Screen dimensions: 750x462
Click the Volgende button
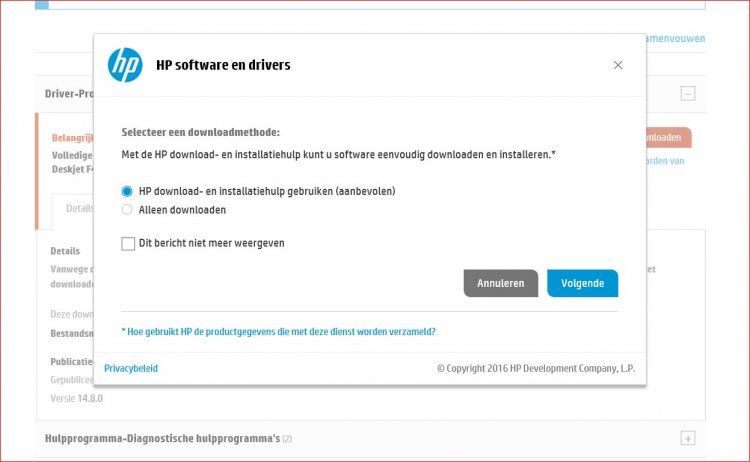(583, 283)
